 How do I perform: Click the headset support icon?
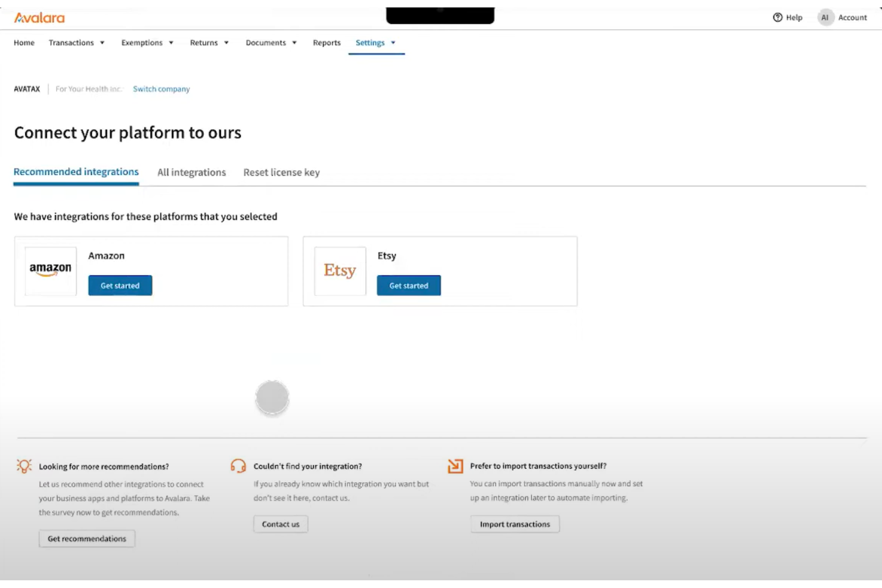point(237,466)
